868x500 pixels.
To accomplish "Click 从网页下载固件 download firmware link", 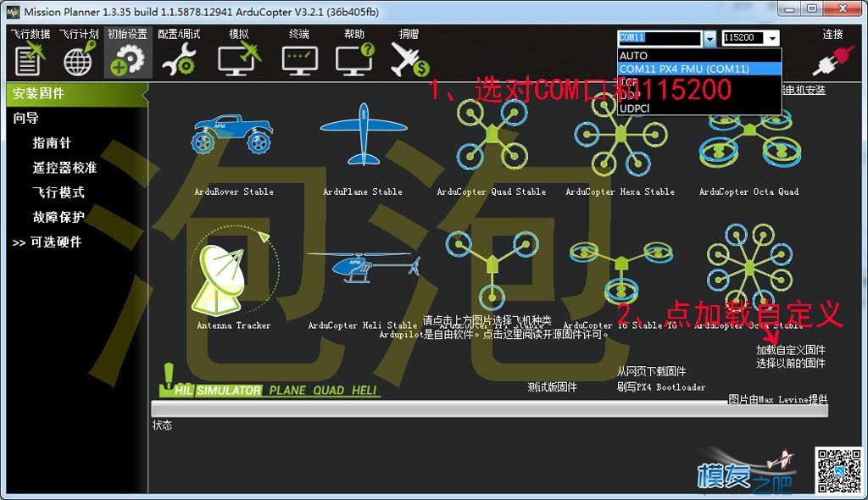I will (652, 371).
